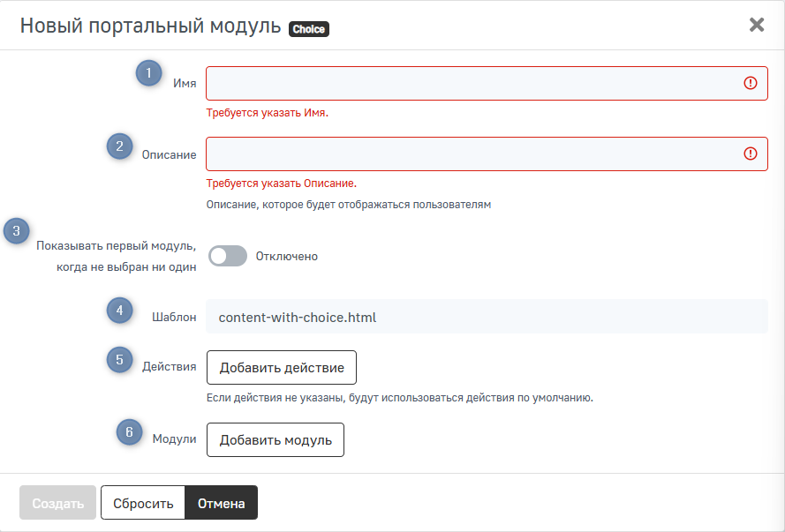Click numbered marker 2 beside Описание
785x532 pixels.
(120, 146)
